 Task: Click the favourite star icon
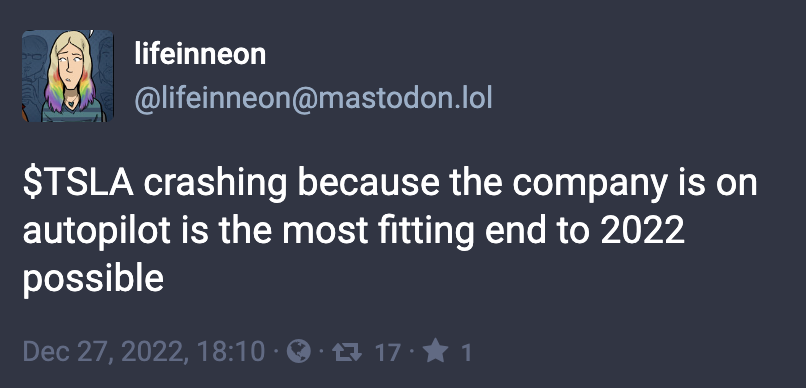(435, 353)
